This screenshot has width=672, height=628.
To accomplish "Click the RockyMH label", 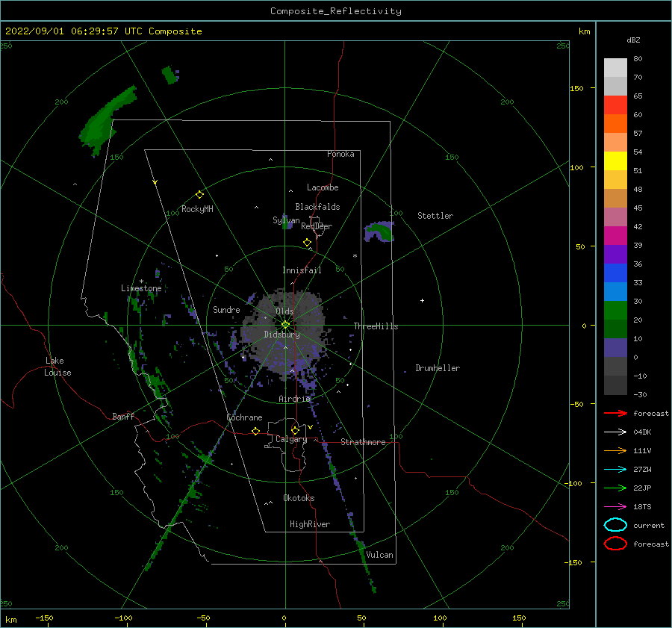I will pyautogui.click(x=197, y=209).
